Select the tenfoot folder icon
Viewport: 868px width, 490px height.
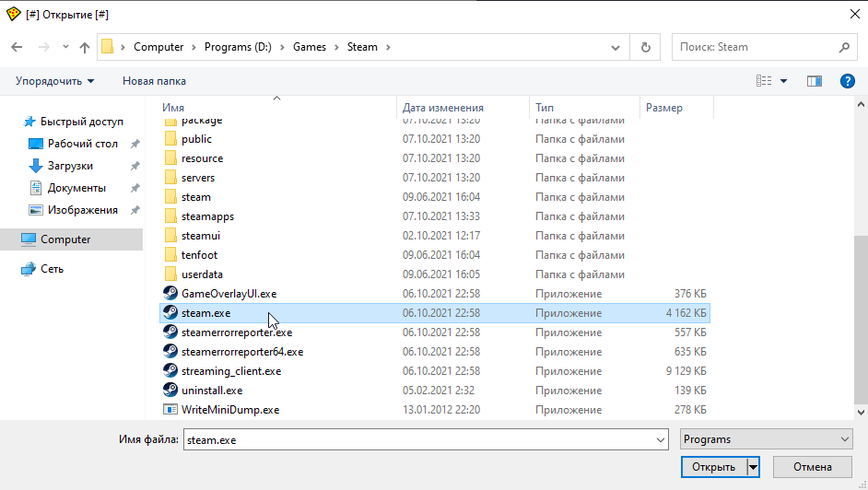171,254
